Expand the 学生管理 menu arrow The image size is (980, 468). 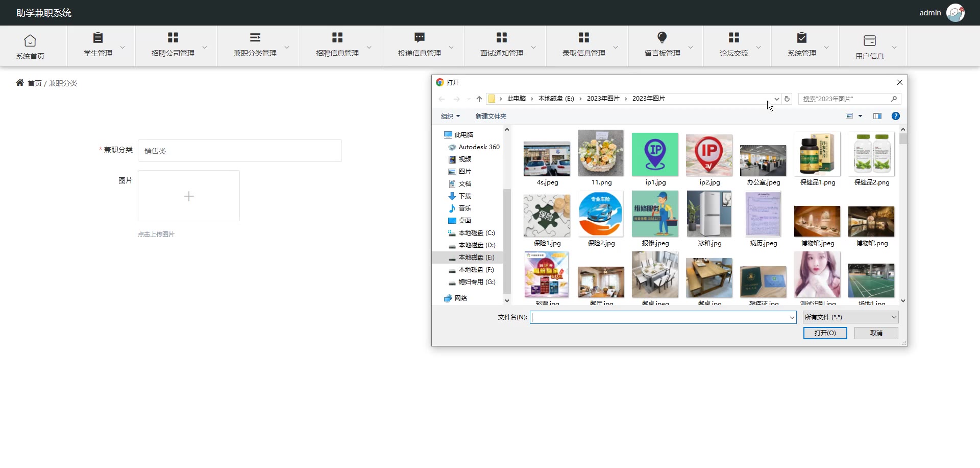click(x=122, y=47)
